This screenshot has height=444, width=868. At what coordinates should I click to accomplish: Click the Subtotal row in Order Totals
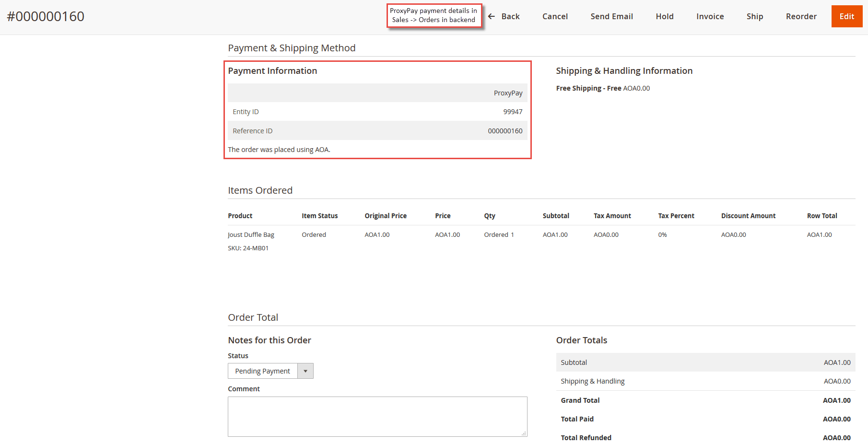(x=705, y=362)
